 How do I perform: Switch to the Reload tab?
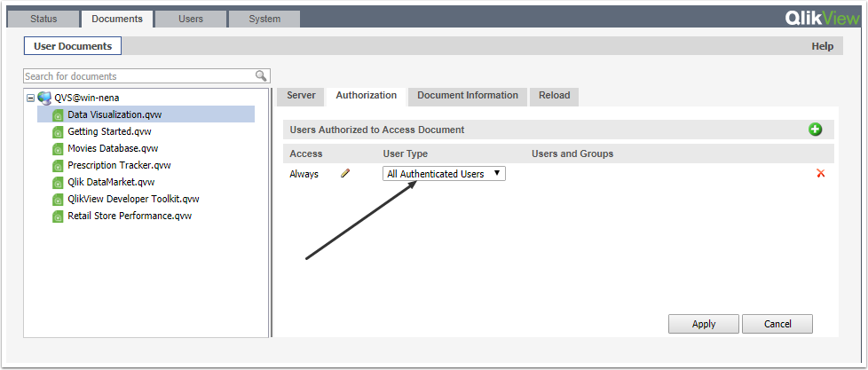[554, 95]
